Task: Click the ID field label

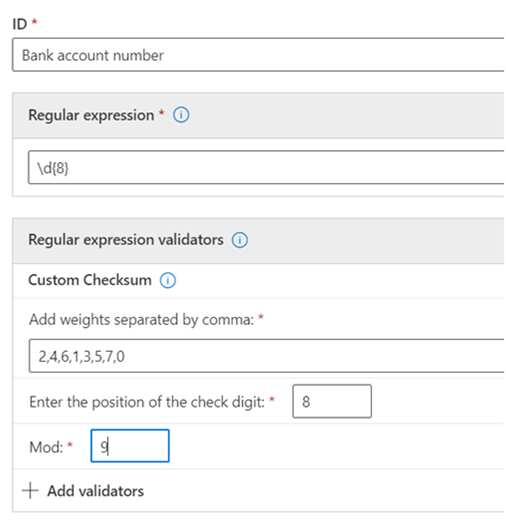Action: pyautogui.click(x=19, y=24)
